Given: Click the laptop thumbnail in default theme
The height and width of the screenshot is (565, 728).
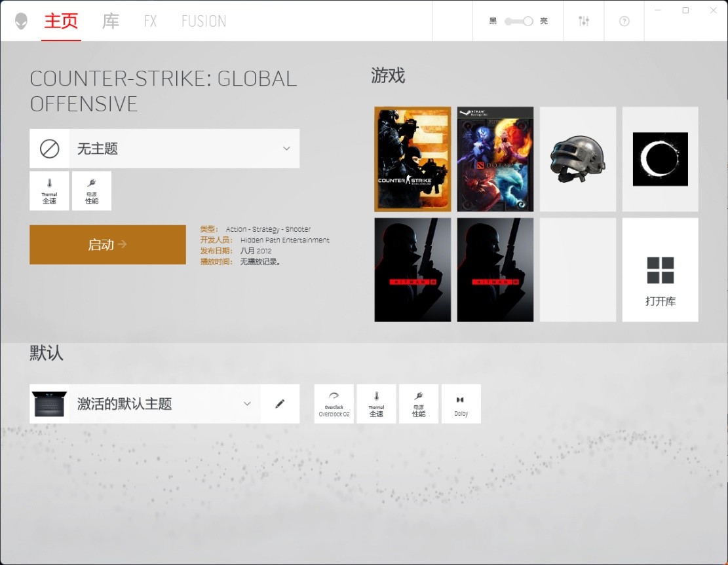Looking at the screenshot, I should tap(49, 403).
